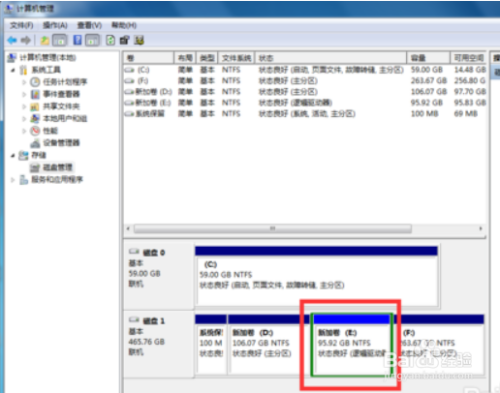The height and width of the screenshot is (393, 500).
Task: Sort by the 布局 column header
Action: point(185,58)
